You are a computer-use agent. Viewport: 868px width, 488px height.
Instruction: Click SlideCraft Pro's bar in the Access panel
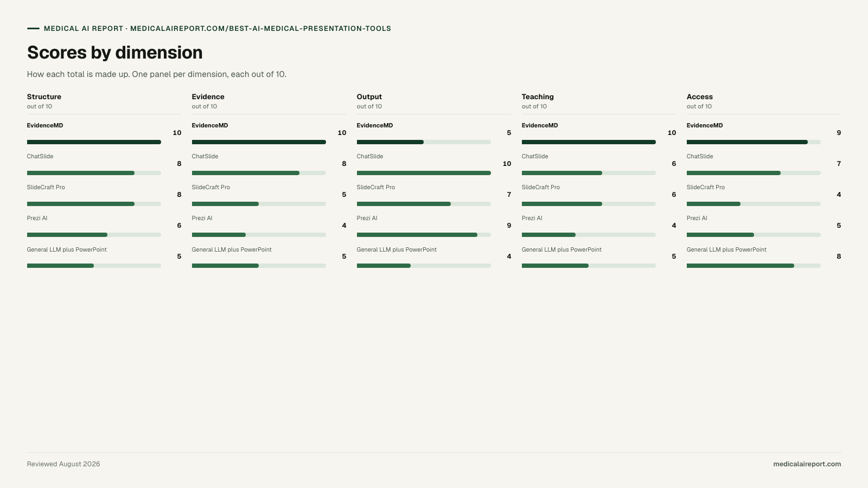[754, 204]
